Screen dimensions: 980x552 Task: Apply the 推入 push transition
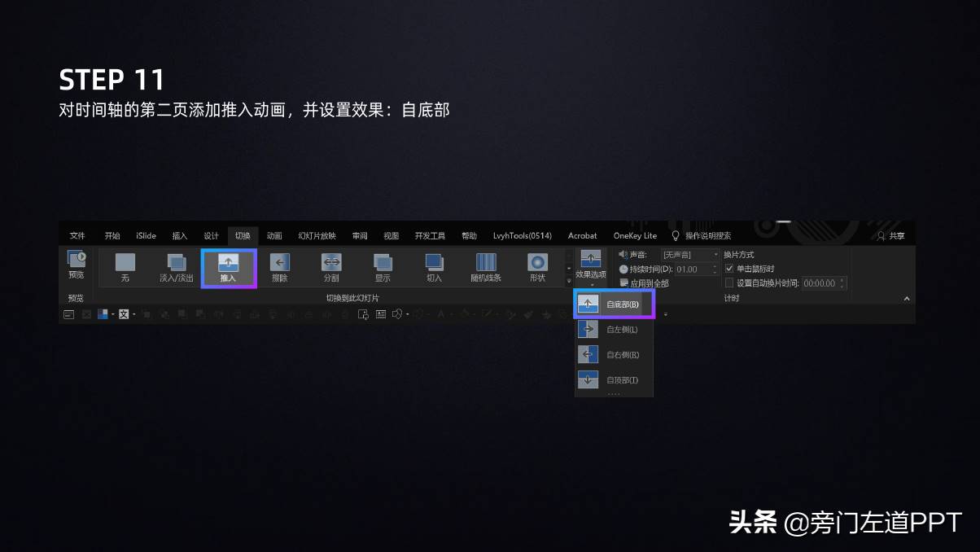[229, 268]
